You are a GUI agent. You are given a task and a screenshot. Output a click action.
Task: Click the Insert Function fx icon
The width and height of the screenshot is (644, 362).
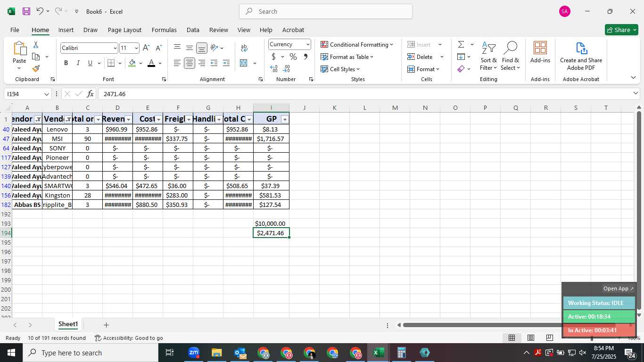(91, 94)
